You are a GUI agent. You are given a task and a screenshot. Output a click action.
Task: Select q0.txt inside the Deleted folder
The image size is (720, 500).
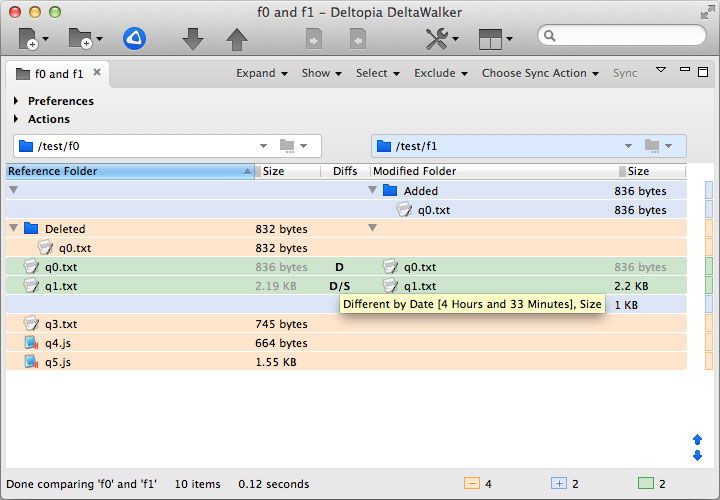(75, 248)
